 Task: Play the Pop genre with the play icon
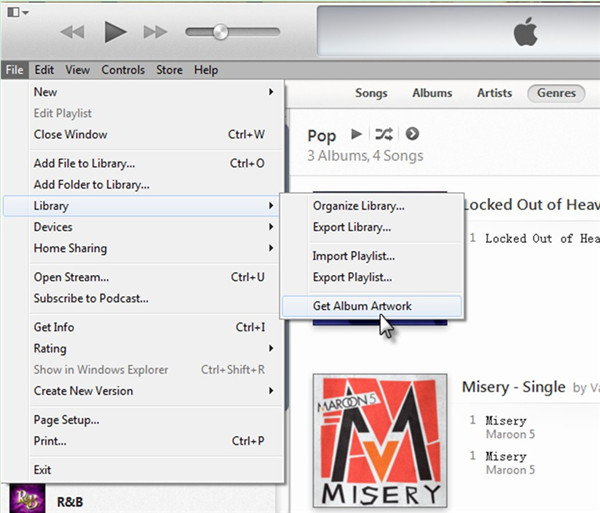[x=356, y=134]
